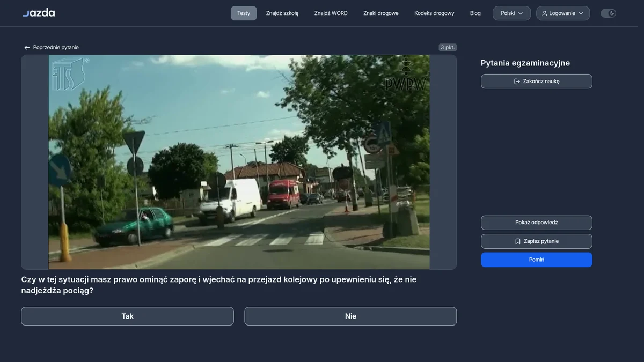The width and height of the screenshot is (644, 362).
Task: Open the Testy tab
Action: [244, 13]
